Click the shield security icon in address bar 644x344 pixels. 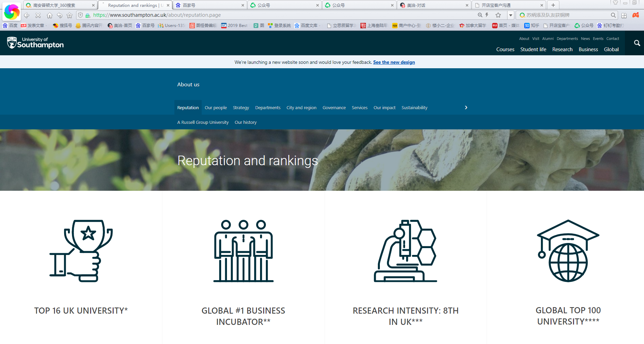tap(81, 15)
